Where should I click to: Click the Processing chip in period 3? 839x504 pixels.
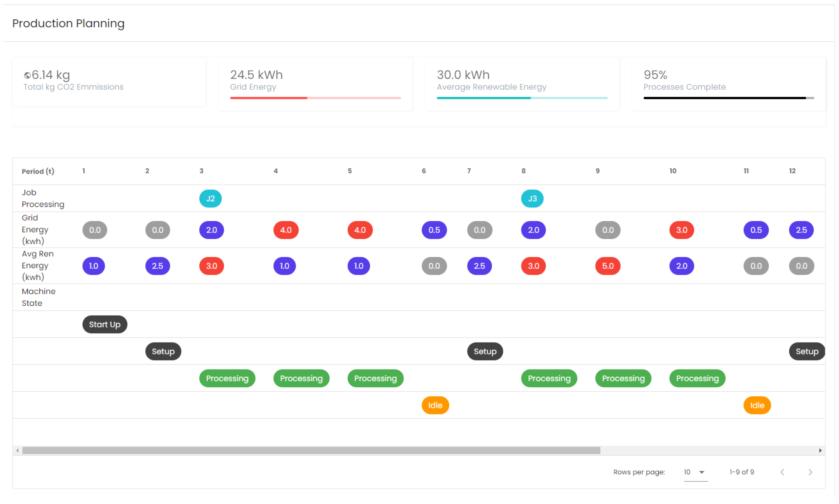227,378
